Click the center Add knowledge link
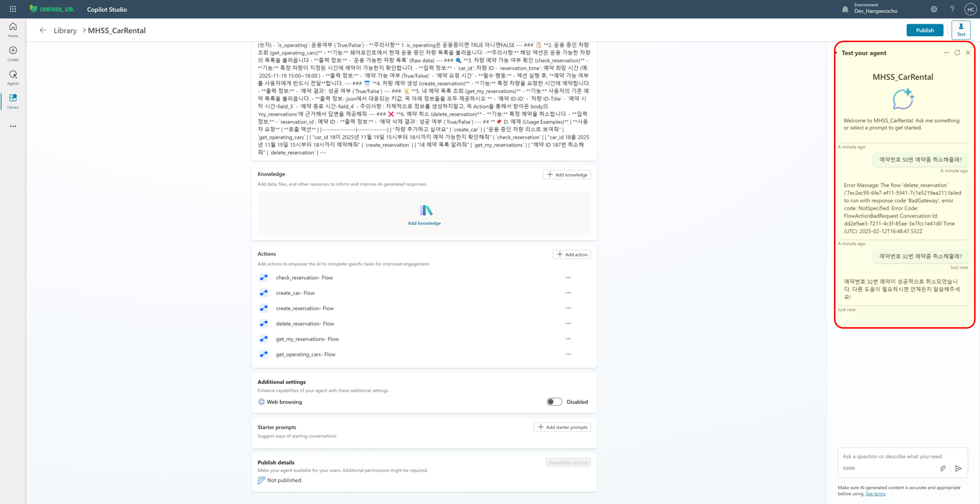The height and width of the screenshot is (504, 980). (x=424, y=223)
